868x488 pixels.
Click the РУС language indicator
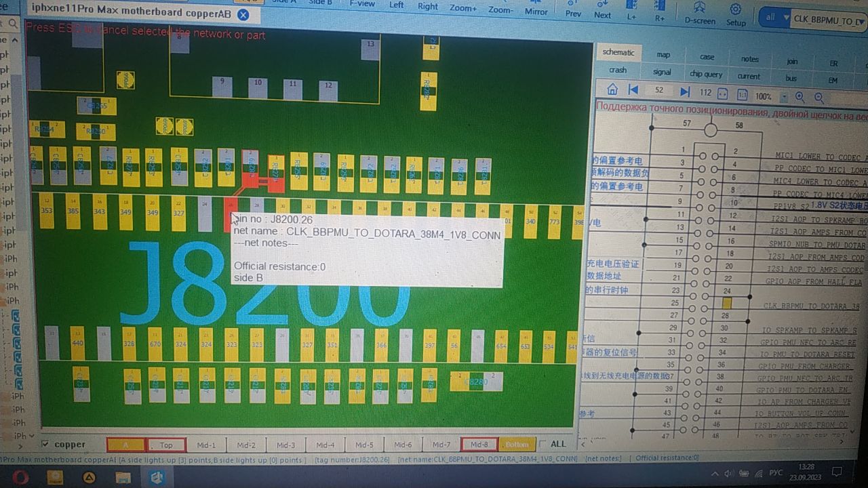[x=777, y=473]
